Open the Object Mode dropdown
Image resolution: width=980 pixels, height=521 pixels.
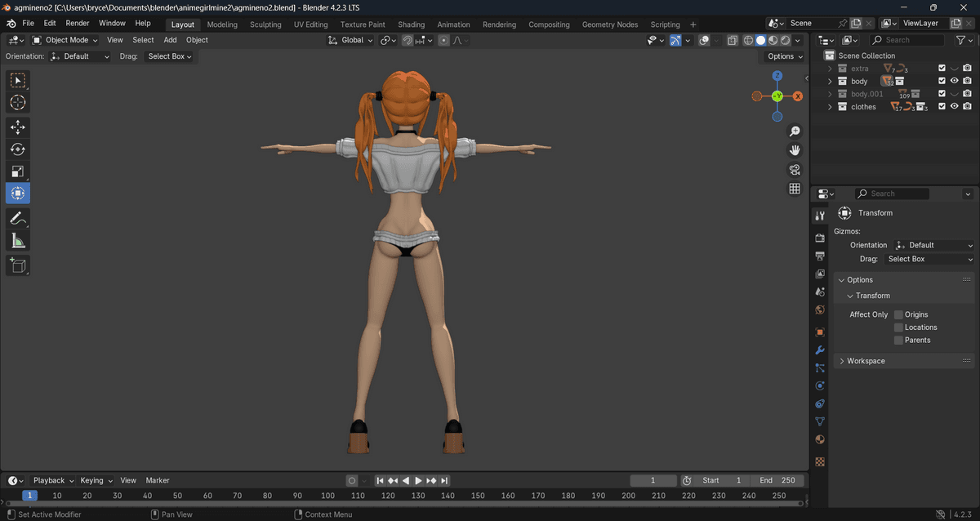[65, 40]
